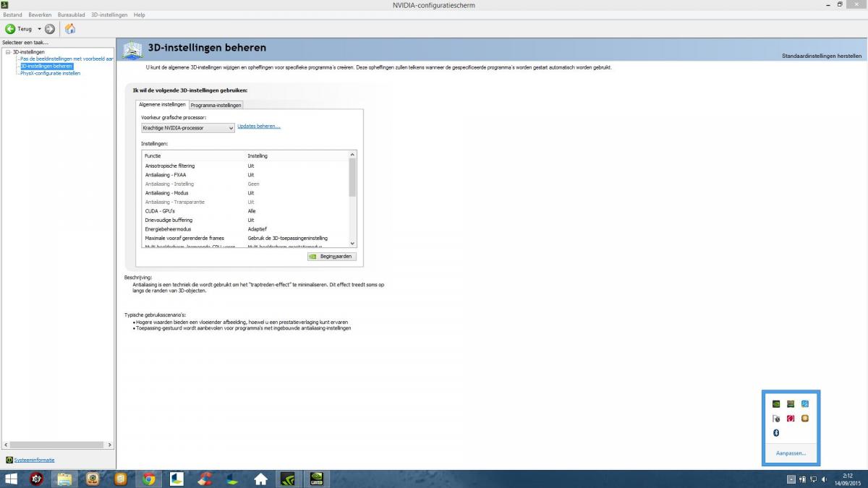Click the green chip icon in tray popup
Viewport: 868px width, 488px height.
tap(791, 404)
